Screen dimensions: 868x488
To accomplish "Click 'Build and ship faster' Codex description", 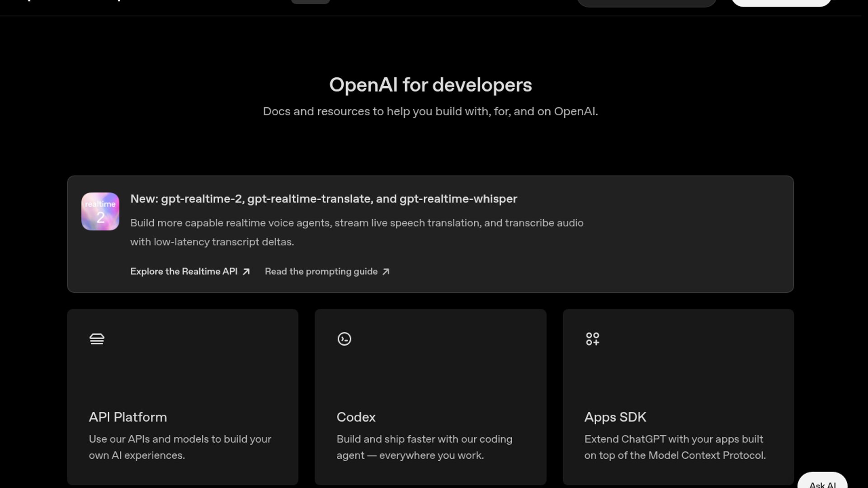I will tap(425, 447).
